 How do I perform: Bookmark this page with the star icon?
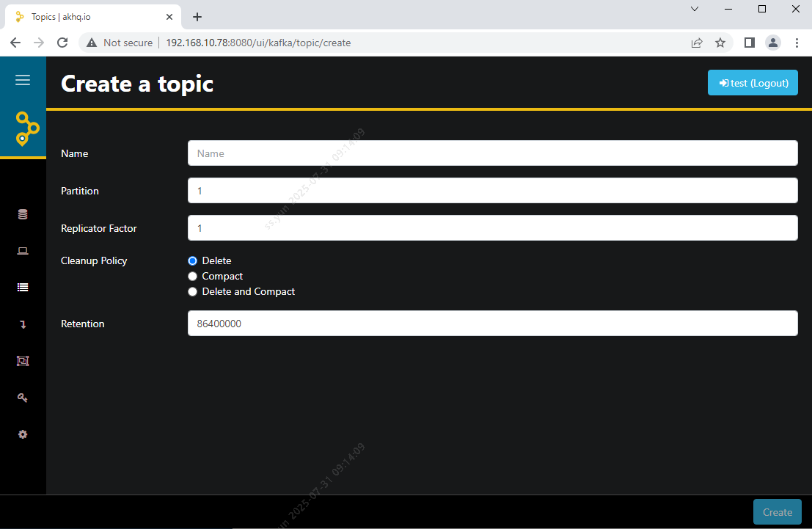(x=720, y=43)
